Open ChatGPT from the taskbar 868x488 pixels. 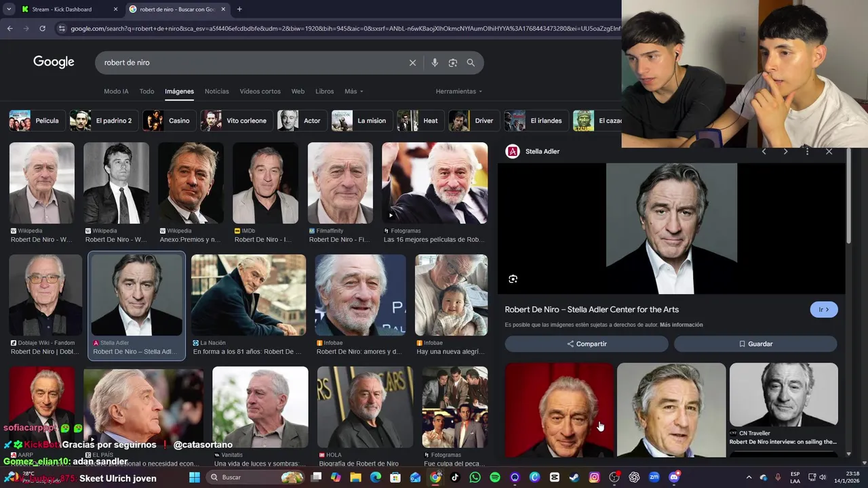pos(634,477)
